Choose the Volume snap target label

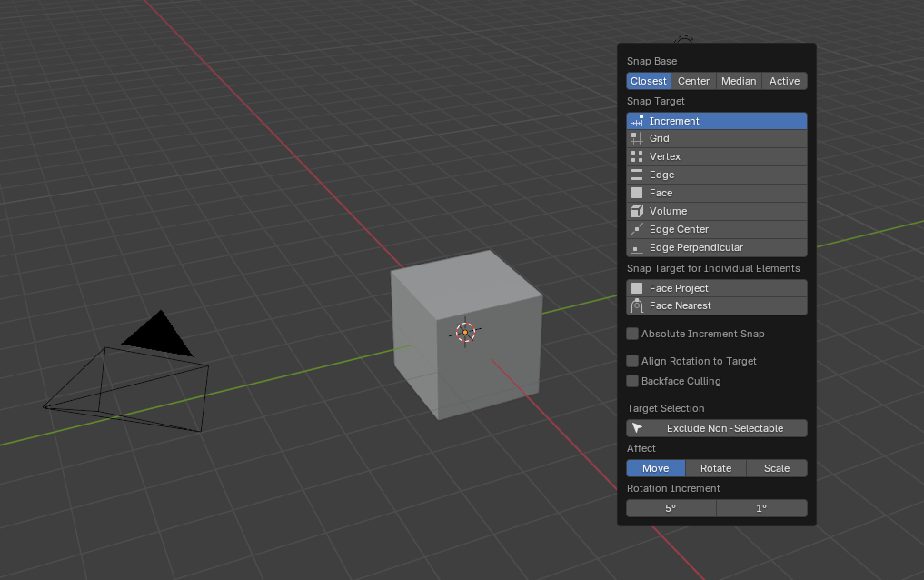coord(669,211)
